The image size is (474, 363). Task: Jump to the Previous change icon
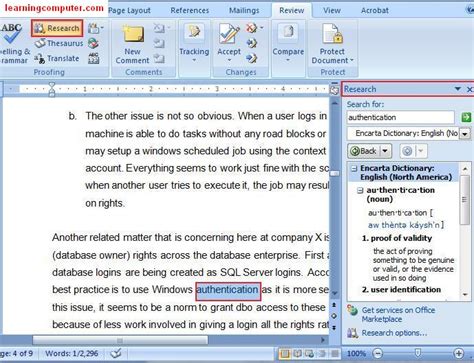point(252,43)
